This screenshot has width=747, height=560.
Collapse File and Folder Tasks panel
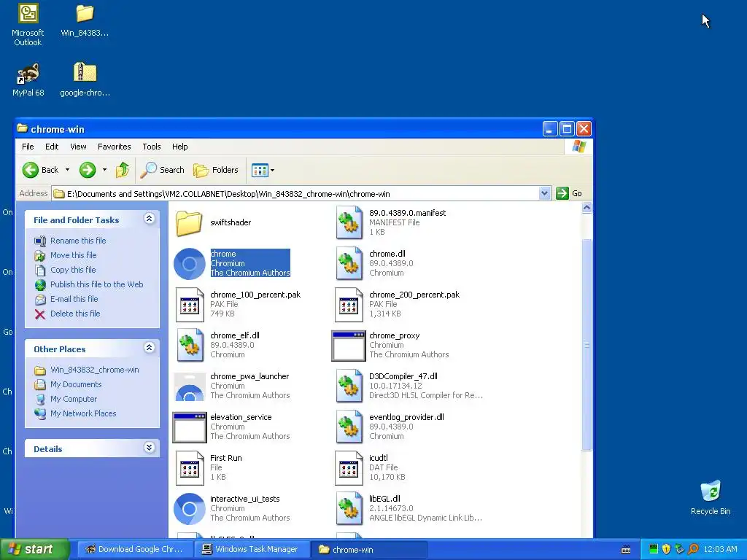click(149, 219)
